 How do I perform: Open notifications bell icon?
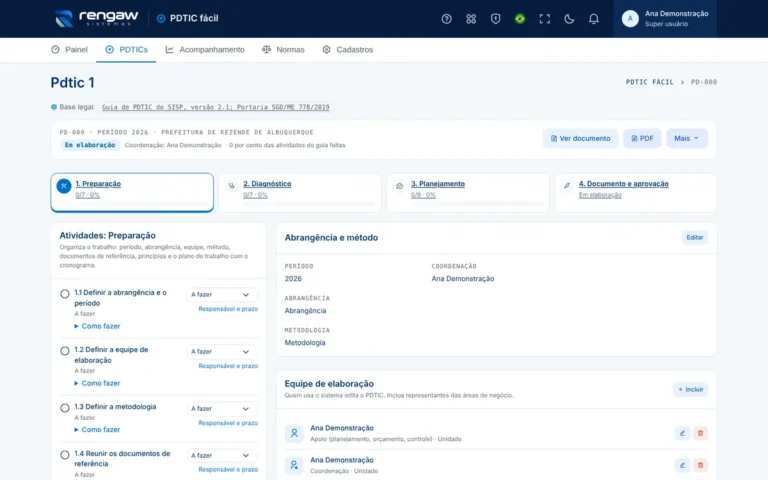pyautogui.click(x=593, y=19)
